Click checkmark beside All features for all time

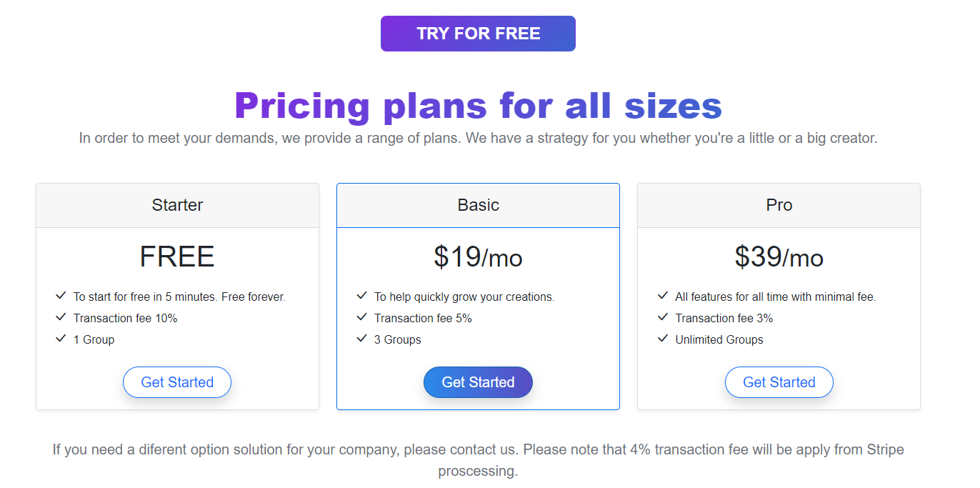click(x=663, y=296)
